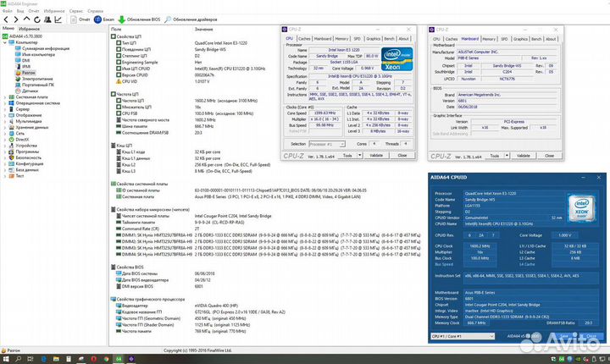Switch to Caches tab in CPU-Z CPU window
The height and width of the screenshot is (364, 610).
[x=304, y=39]
